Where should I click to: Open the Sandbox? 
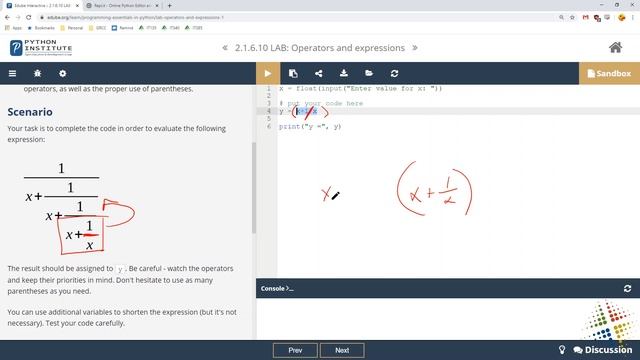609,73
